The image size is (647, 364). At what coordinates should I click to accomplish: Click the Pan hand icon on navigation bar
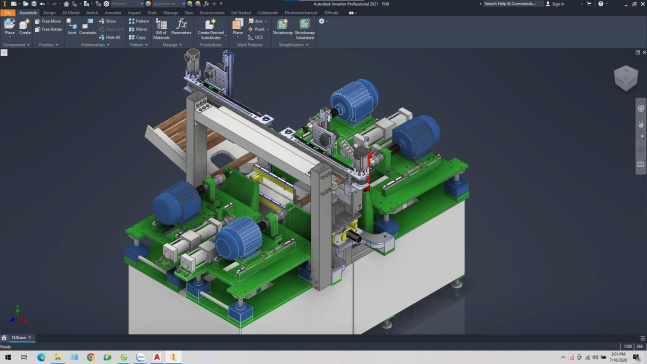(640, 124)
